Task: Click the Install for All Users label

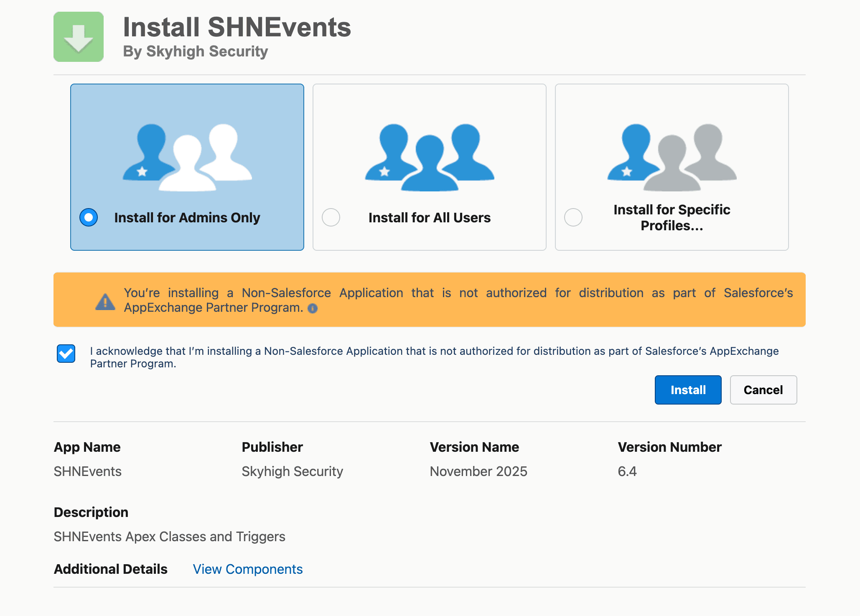Action: (x=430, y=218)
